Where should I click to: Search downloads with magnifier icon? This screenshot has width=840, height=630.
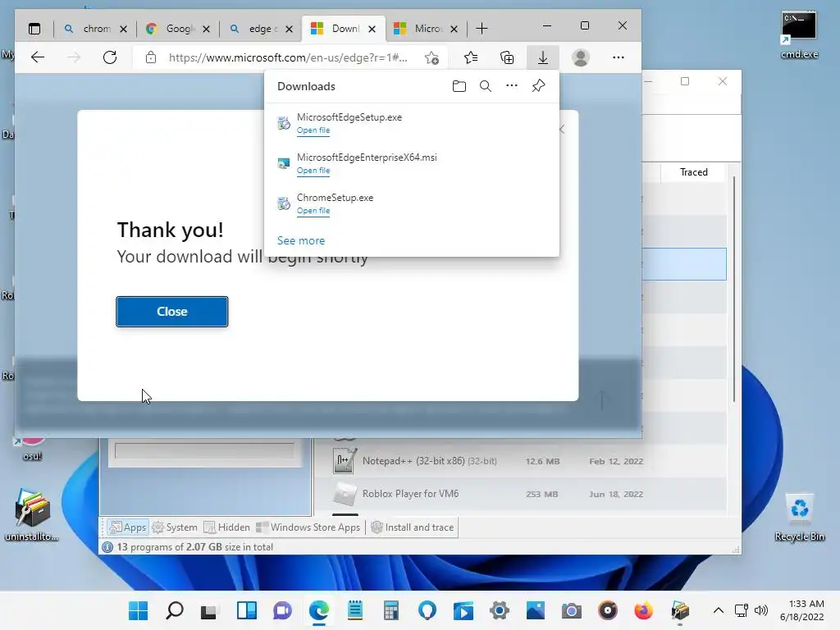pos(486,86)
